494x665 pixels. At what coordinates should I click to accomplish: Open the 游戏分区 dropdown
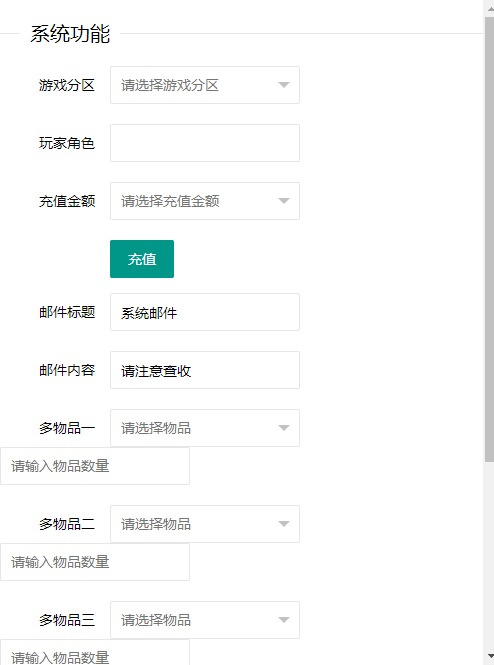point(205,85)
